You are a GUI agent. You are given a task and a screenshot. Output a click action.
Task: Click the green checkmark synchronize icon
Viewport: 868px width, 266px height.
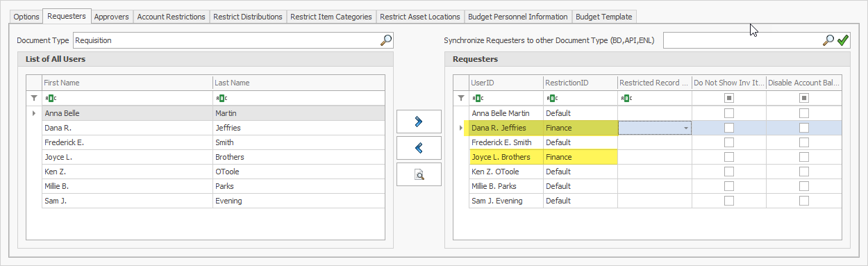[x=842, y=40]
